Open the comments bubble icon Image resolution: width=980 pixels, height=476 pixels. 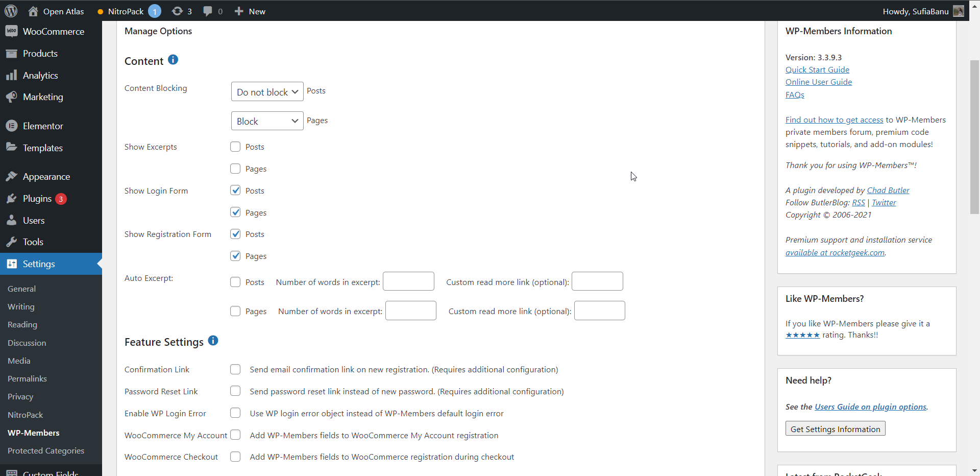207,11
